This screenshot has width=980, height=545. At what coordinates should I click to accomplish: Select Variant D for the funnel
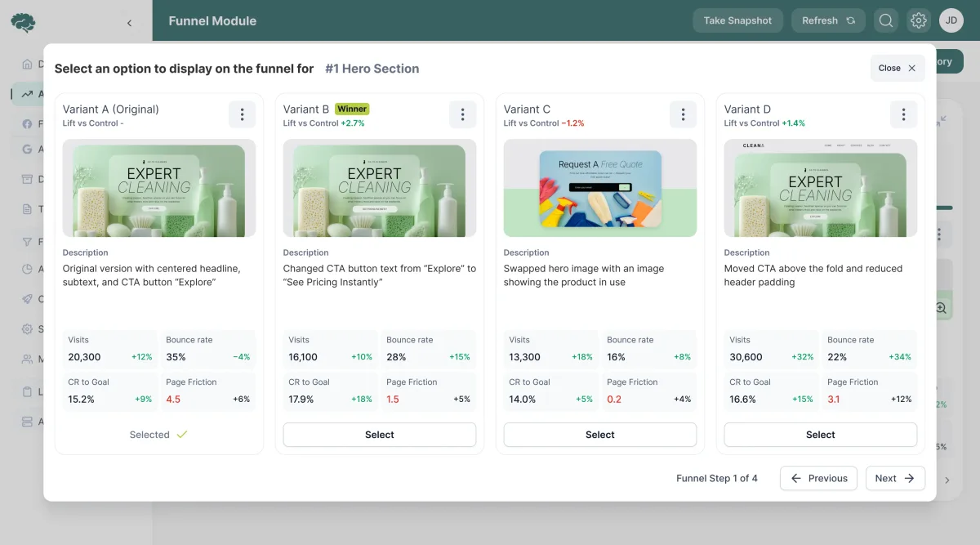coord(821,435)
